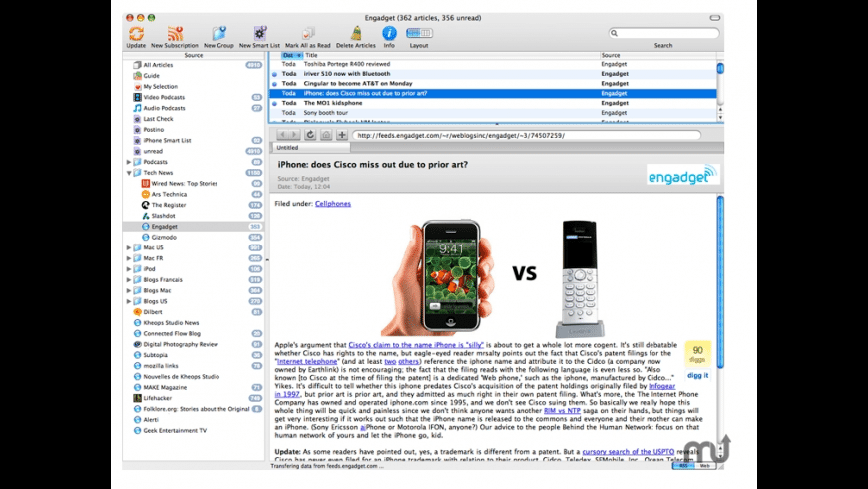This screenshot has width=868, height=489.
Task: Click the plus button in browser bar
Action: [342, 135]
